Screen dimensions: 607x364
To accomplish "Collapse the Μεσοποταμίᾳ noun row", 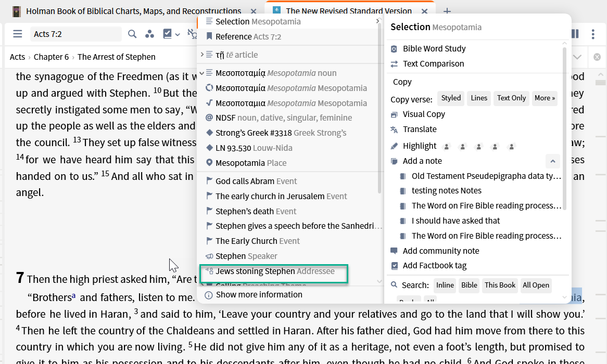I will coord(202,73).
